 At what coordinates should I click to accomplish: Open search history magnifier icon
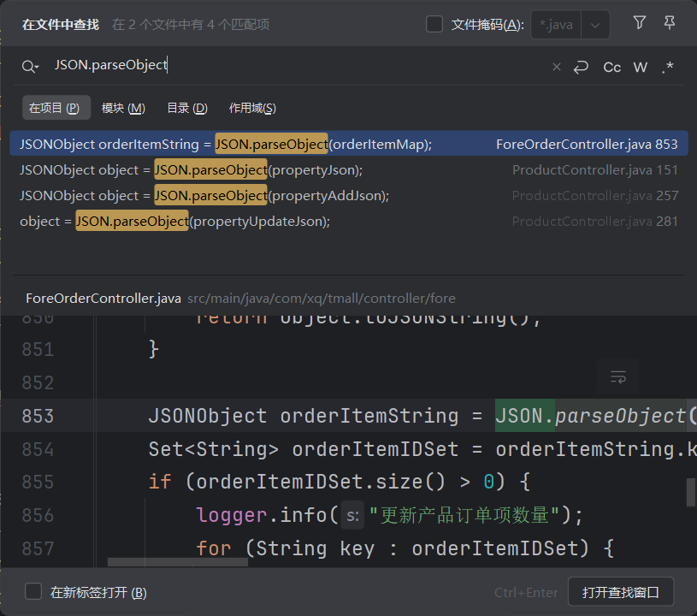30,67
